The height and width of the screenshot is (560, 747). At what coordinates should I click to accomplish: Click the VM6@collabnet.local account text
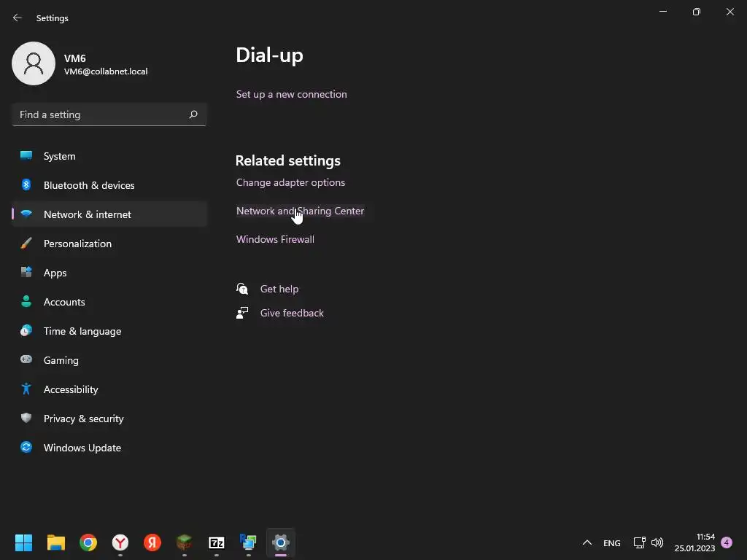click(106, 71)
